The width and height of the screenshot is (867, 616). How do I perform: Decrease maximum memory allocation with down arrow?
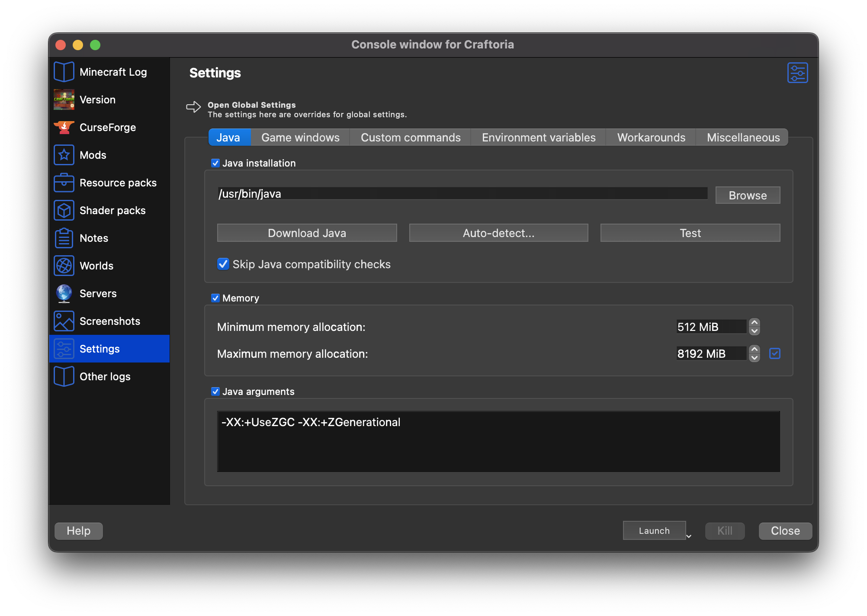click(x=755, y=358)
